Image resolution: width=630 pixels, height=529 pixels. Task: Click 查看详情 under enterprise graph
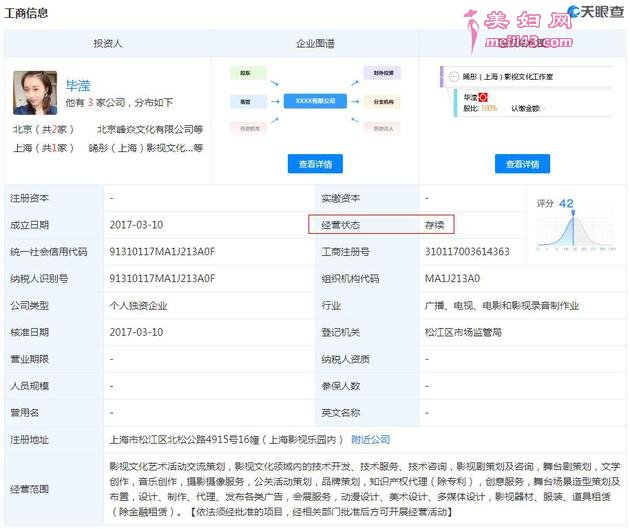click(x=315, y=164)
